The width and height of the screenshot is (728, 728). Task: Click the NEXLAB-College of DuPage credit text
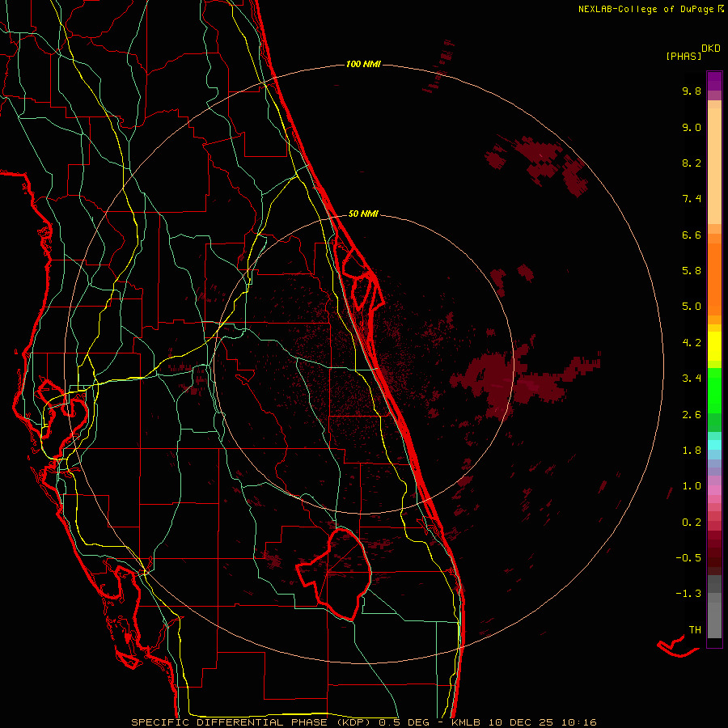(x=645, y=9)
